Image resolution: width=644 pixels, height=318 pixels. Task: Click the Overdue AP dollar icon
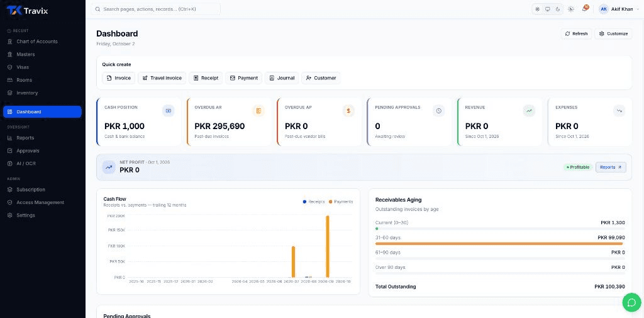coord(348,111)
